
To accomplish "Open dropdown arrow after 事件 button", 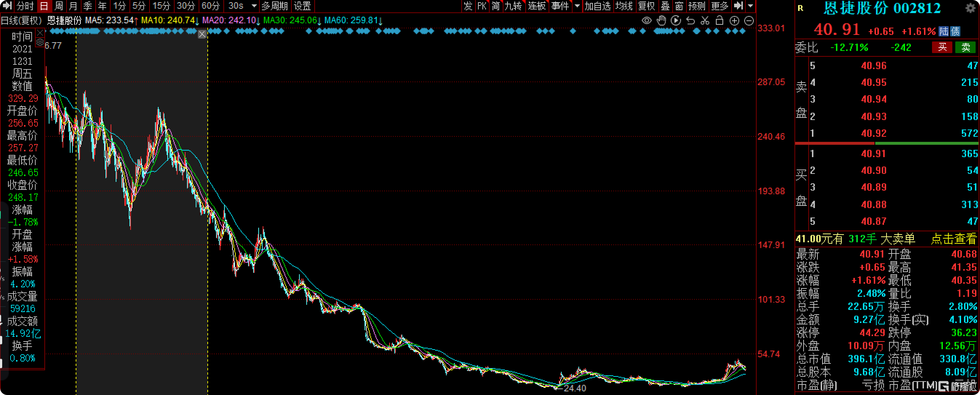I will click(x=577, y=6).
